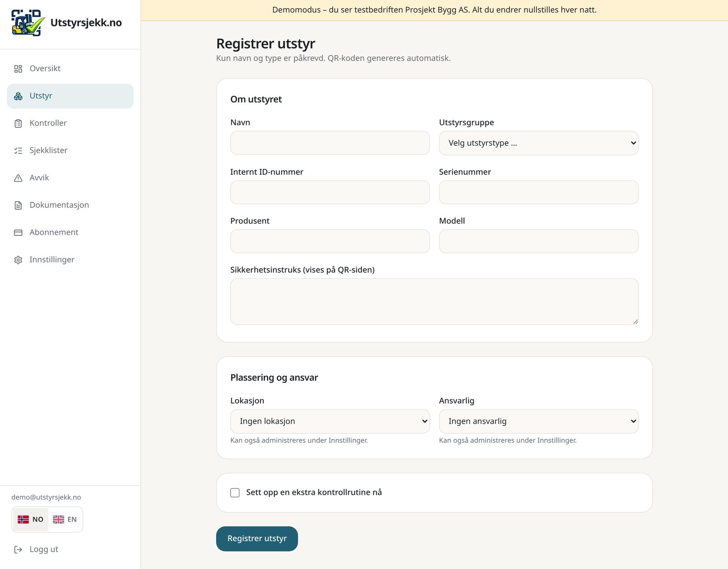Viewport: 728px width, 569px height.
Task: Navigate to Avvik section
Action: tap(70, 178)
